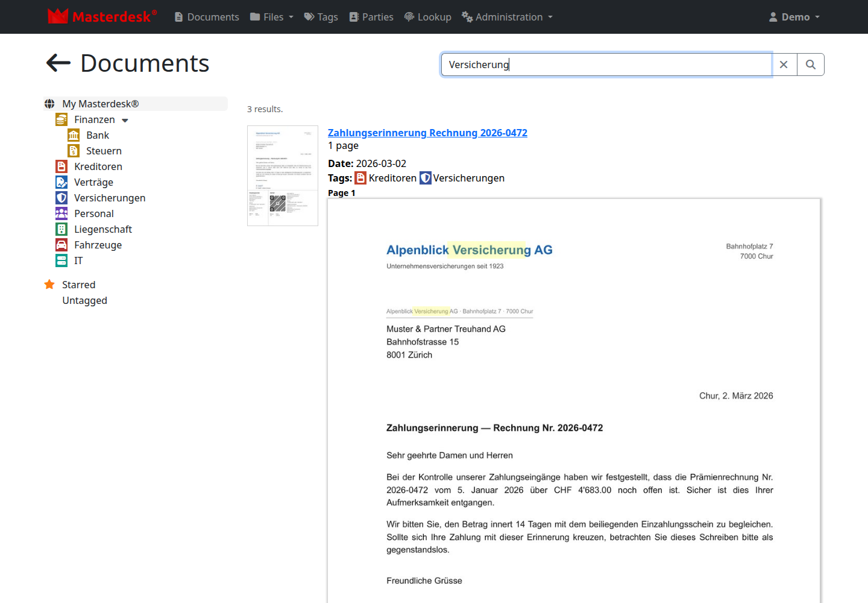Click the Masterdesk crown logo
The image size is (868, 603).
[58, 16]
